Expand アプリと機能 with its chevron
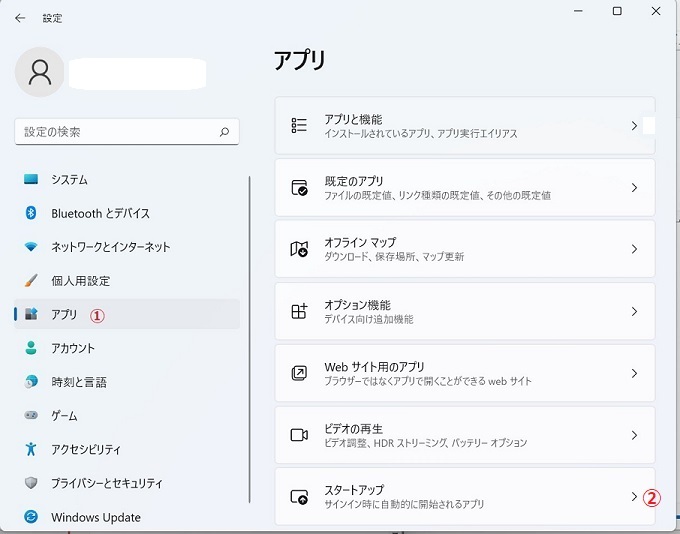This screenshot has width=680, height=534. [x=634, y=126]
